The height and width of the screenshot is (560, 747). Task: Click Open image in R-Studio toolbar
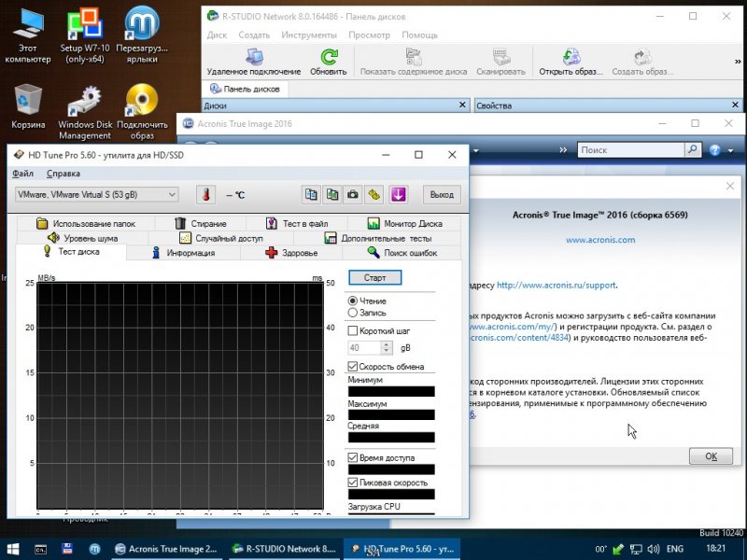pos(571,62)
